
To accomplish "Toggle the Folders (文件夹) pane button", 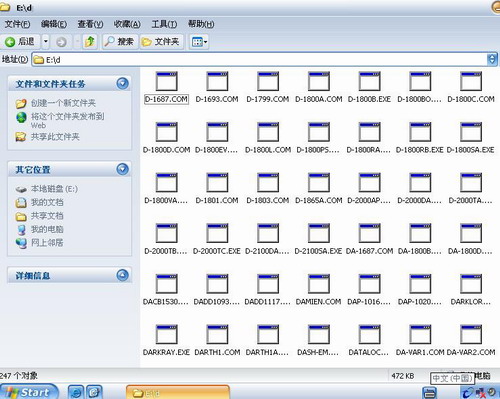I will [x=161, y=42].
